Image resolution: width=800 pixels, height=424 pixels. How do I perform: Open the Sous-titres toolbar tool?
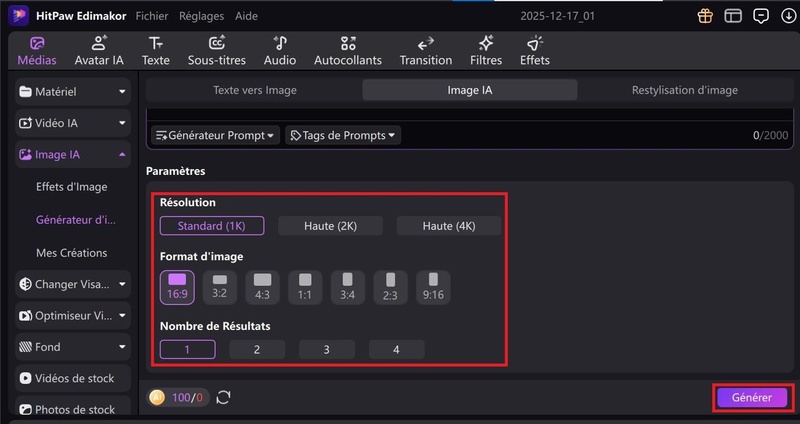217,51
